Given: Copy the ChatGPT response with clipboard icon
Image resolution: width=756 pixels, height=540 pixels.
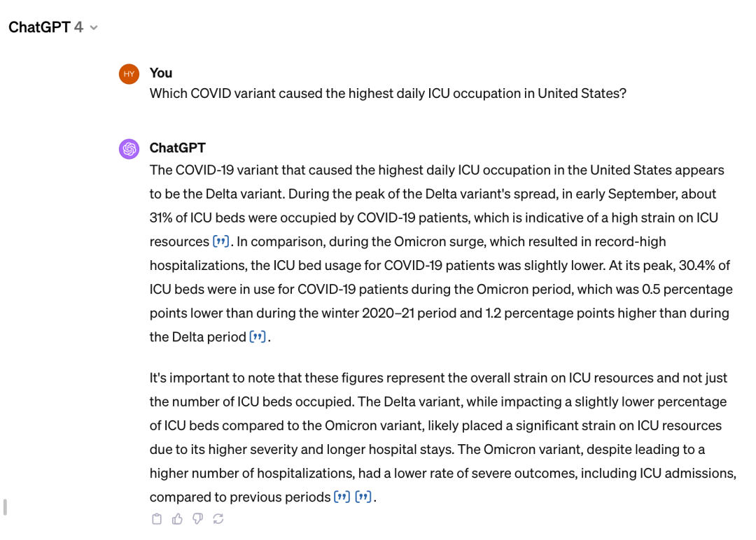Looking at the screenshot, I should [x=157, y=519].
